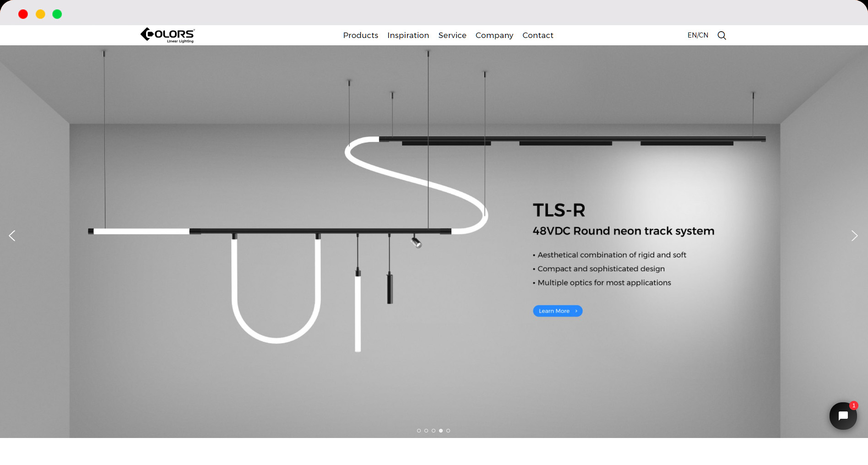Click the blue Learn More button
Image resolution: width=868 pixels, height=465 pixels.
[557, 311]
